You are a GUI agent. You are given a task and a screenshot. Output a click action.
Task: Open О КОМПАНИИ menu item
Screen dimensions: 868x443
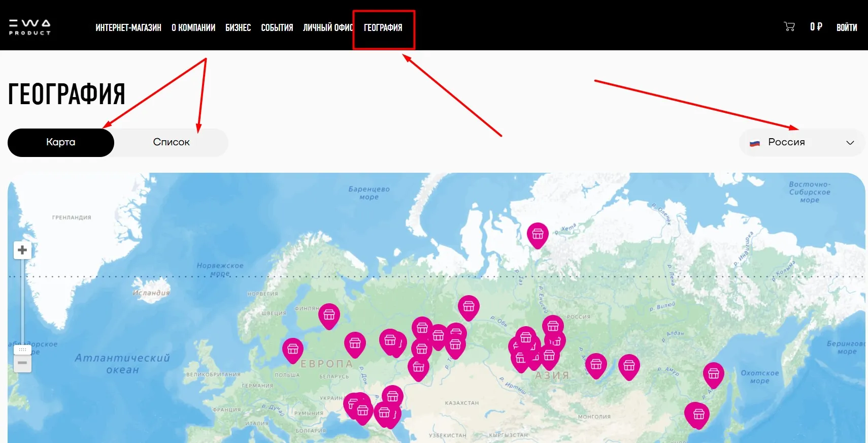pos(193,27)
